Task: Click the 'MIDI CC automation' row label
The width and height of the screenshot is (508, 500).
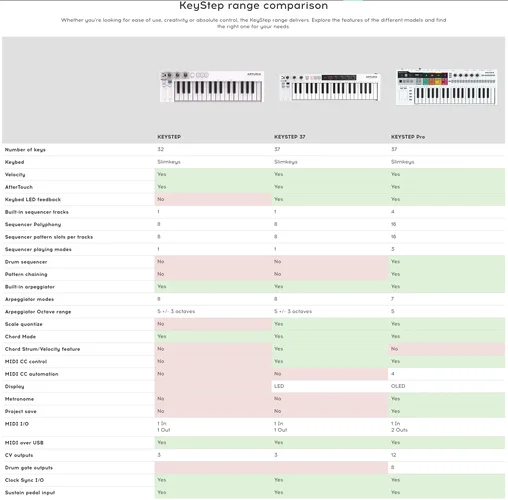Action: pos(31,374)
